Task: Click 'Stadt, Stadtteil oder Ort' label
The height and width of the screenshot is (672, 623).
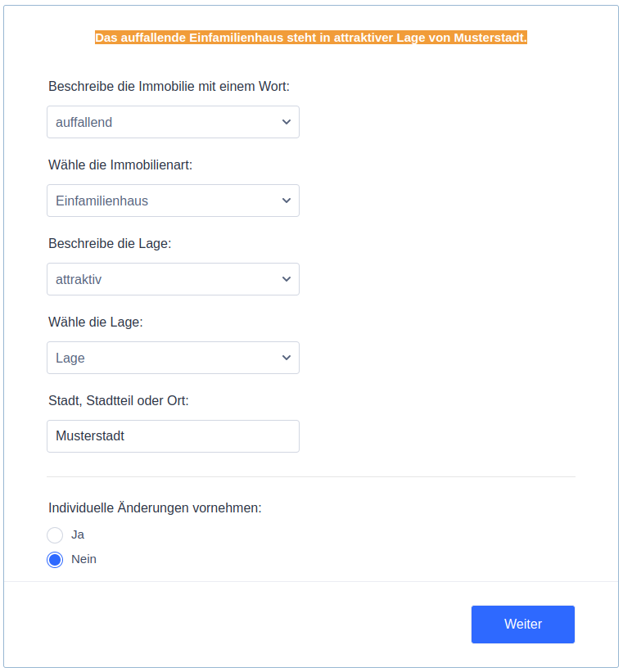Action: pyautogui.click(x=119, y=400)
